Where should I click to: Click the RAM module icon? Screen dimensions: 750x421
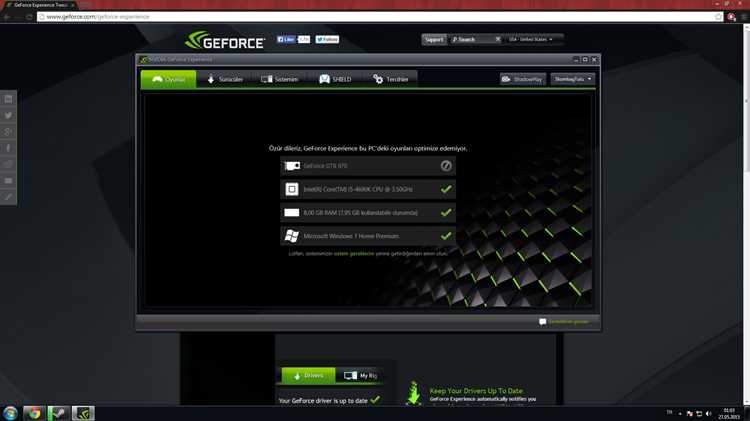pyautogui.click(x=292, y=212)
